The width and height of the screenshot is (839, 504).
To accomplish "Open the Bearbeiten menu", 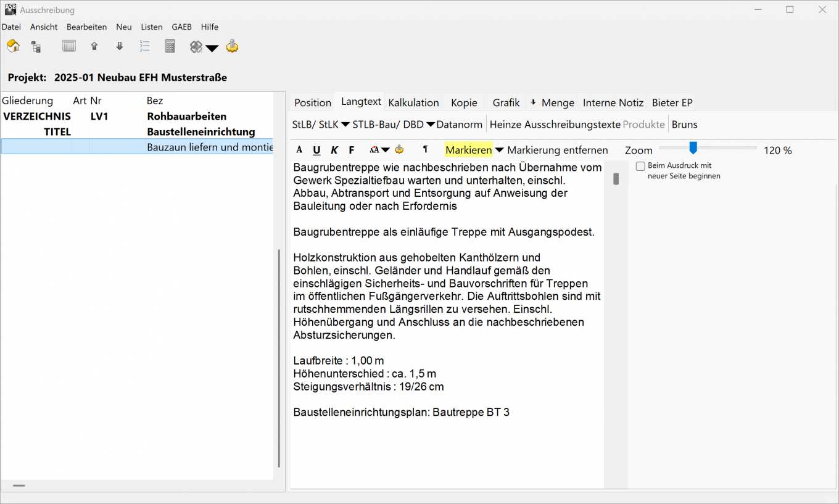I will (x=86, y=27).
